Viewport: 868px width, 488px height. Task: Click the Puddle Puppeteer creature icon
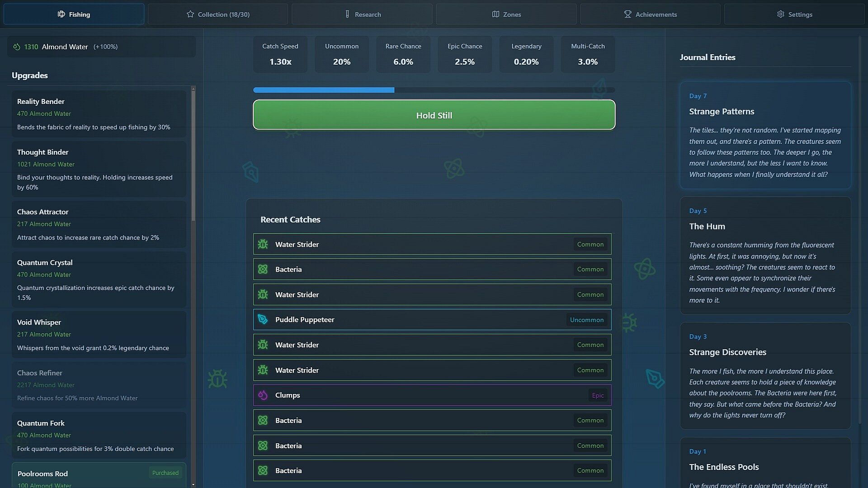click(x=263, y=319)
